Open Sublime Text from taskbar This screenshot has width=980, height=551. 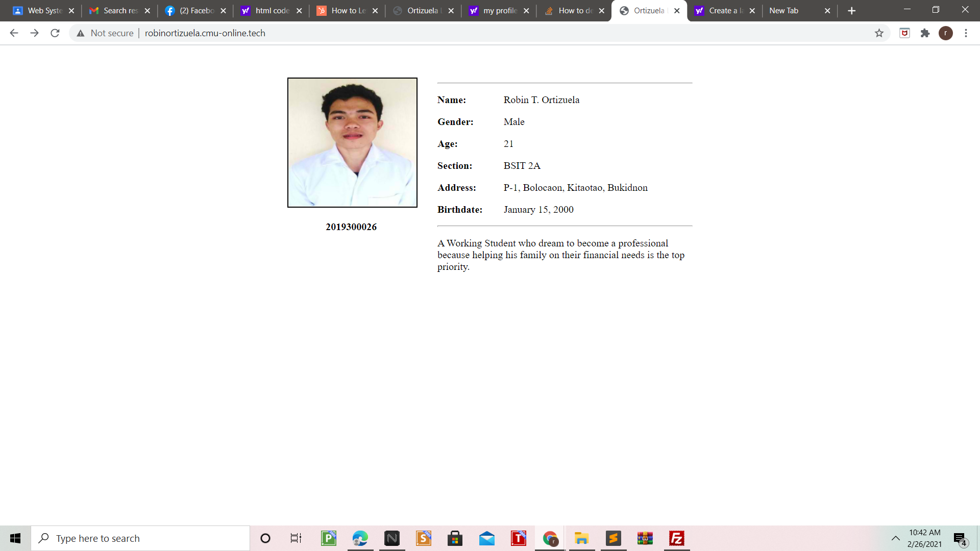(613, 538)
